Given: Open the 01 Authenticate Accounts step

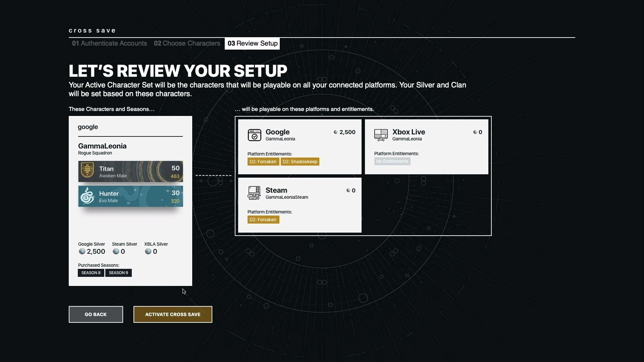Looking at the screenshot, I should 109,43.
